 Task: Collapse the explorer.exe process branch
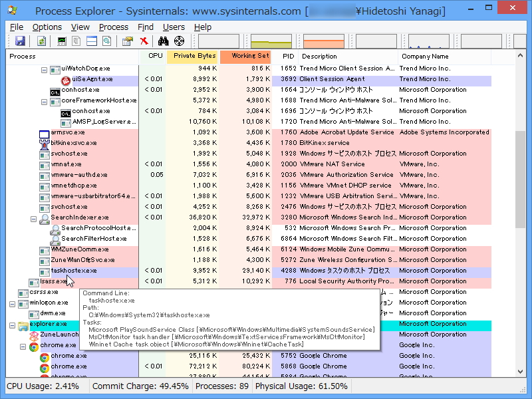[13, 325]
